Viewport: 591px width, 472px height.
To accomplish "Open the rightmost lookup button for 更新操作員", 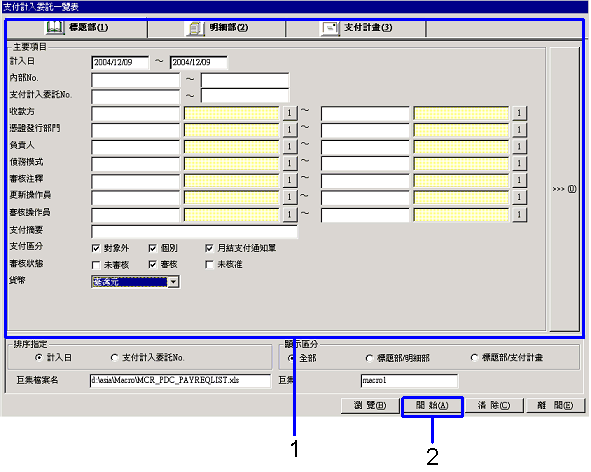I will click(x=519, y=197).
